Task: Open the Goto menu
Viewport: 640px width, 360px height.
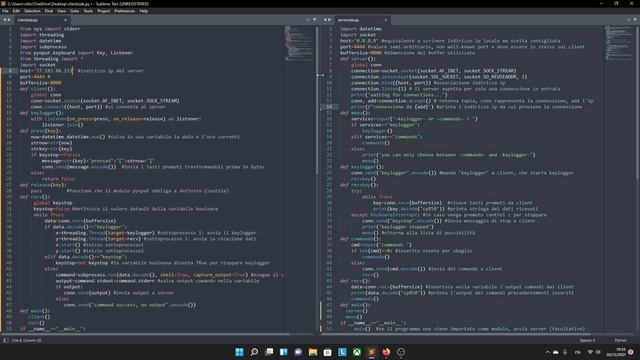Action: point(75,11)
